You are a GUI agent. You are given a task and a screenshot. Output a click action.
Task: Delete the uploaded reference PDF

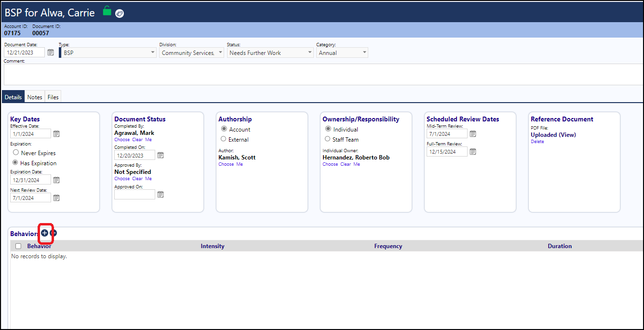[537, 142]
